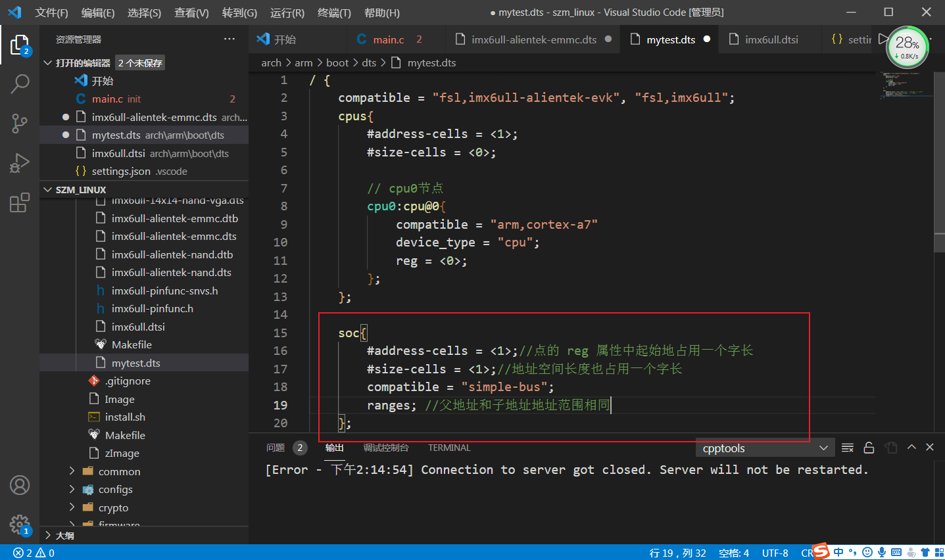This screenshot has width=945, height=560.
Task: Open 帮助(H) menu
Action: click(x=382, y=12)
